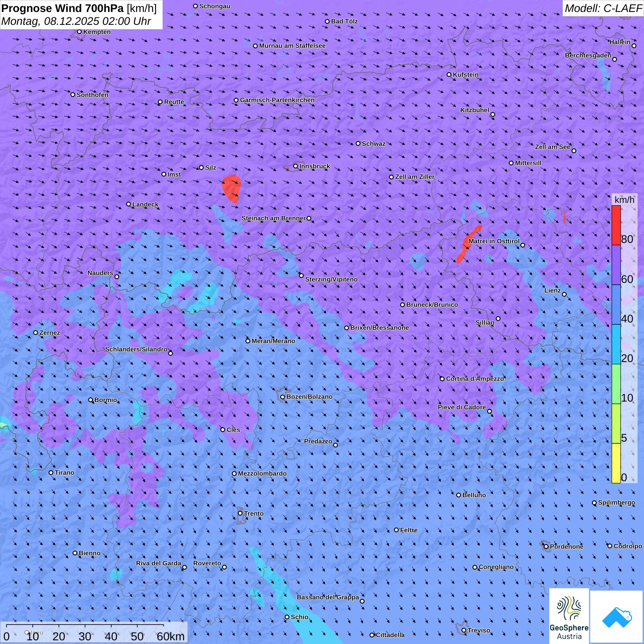
Task: Click the GeoSphere Austria logo
Action: tap(569, 616)
